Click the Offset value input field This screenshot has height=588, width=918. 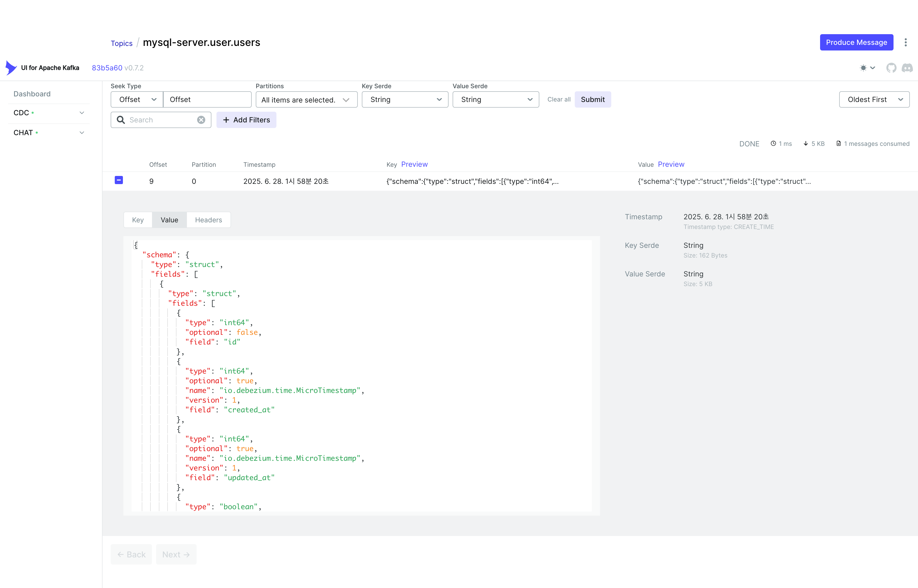[207, 99]
